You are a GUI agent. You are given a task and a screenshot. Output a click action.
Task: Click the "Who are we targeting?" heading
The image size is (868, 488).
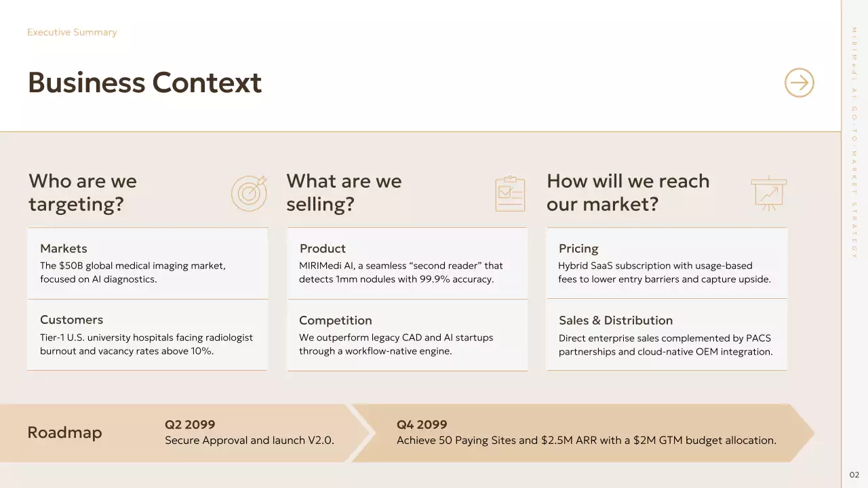(x=83, y=192)
